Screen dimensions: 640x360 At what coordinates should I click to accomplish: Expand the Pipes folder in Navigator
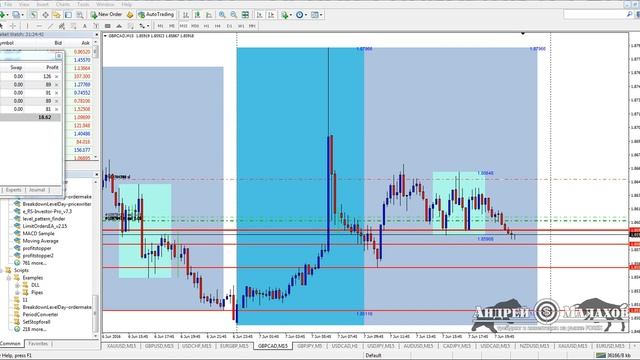click(x=17, y=292)
